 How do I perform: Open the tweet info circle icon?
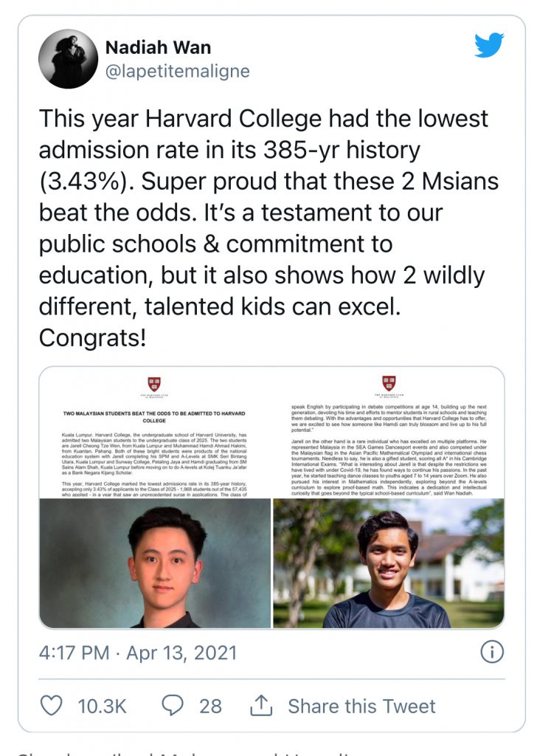491,651
